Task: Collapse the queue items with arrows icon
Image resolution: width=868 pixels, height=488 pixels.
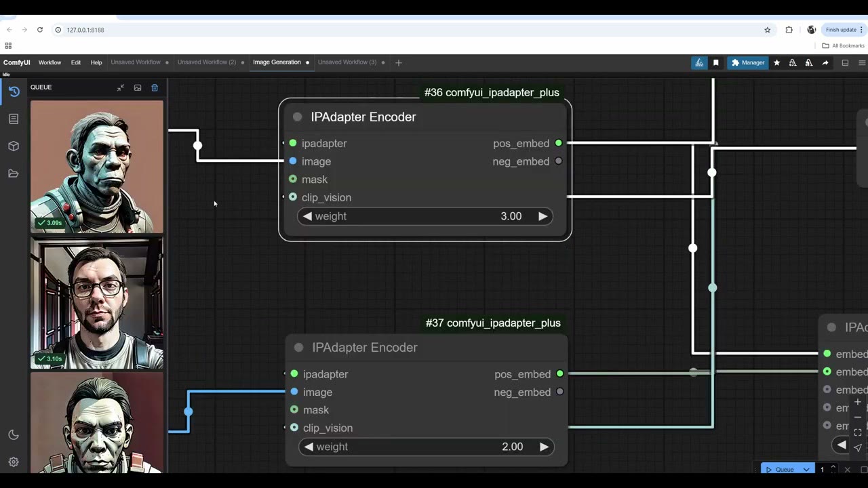Action: tap(121, 87)
